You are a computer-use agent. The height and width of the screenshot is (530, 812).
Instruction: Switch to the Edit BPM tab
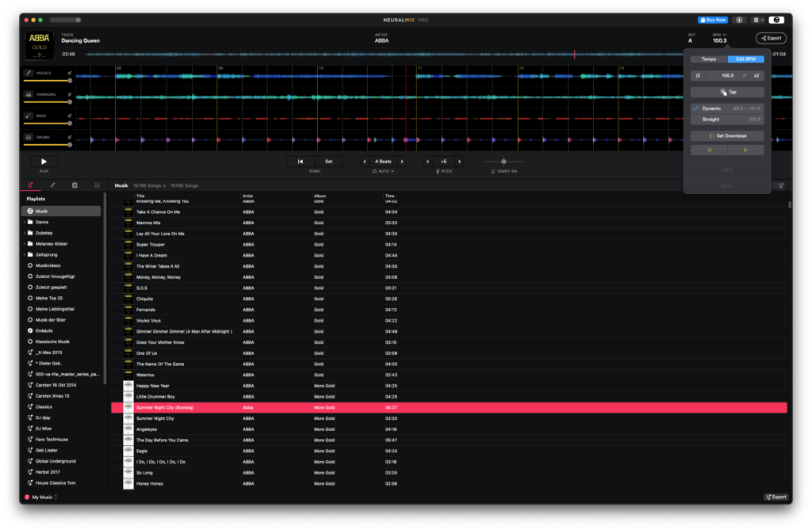click(745, 59)
